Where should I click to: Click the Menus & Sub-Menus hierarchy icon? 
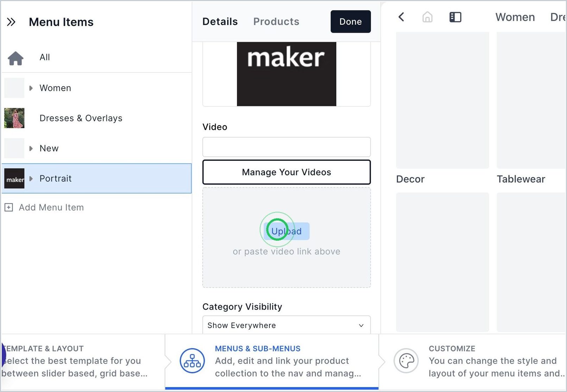[x=192, y=361]
